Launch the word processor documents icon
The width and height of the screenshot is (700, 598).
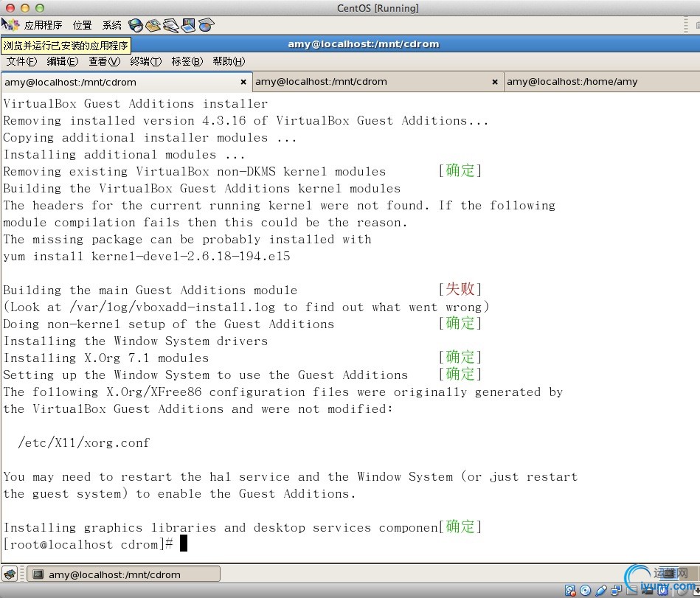(x=171, y=26)
